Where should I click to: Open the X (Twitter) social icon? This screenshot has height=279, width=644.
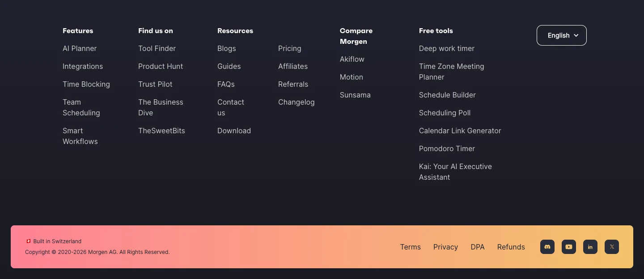click(612, 247)
